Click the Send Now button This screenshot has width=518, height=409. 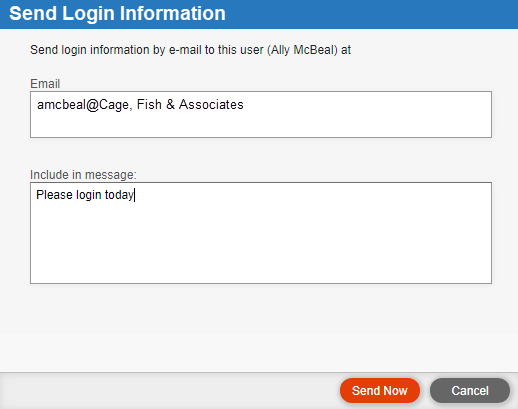(380, 390)
